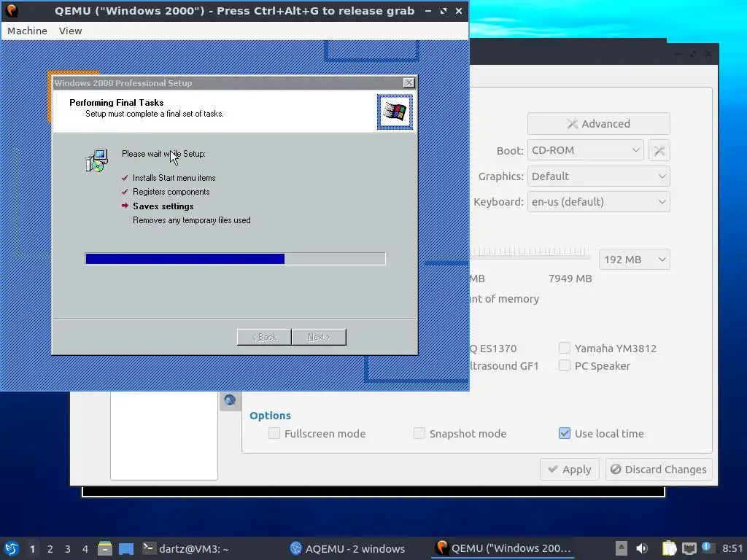Enable the PC Speaker checkbox
Screen dimensions: 747x560
[565, 366]
